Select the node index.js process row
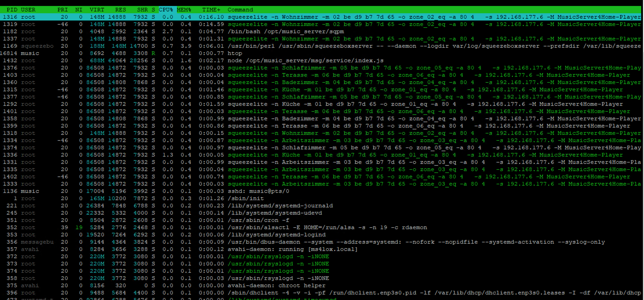644x300 pixels. (305, 61)
